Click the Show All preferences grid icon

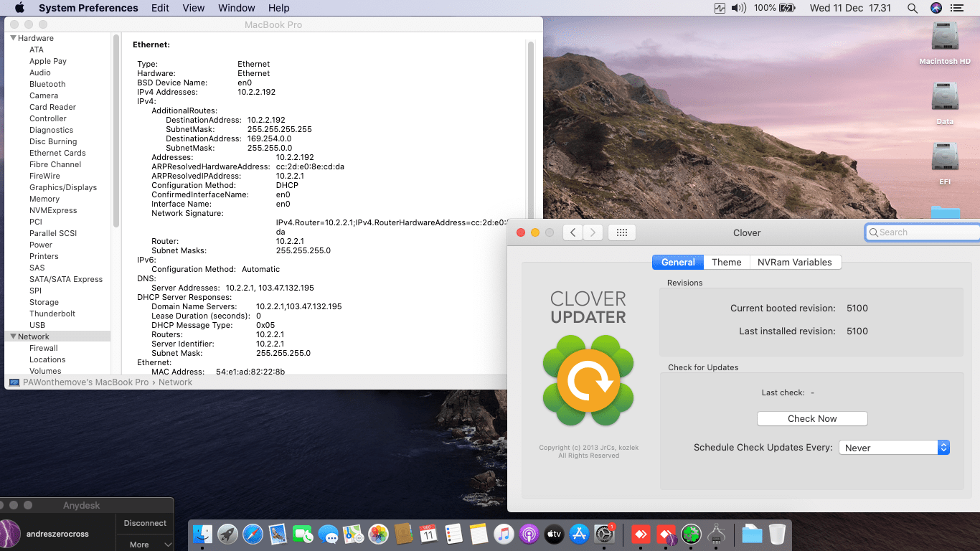point(621,232)
